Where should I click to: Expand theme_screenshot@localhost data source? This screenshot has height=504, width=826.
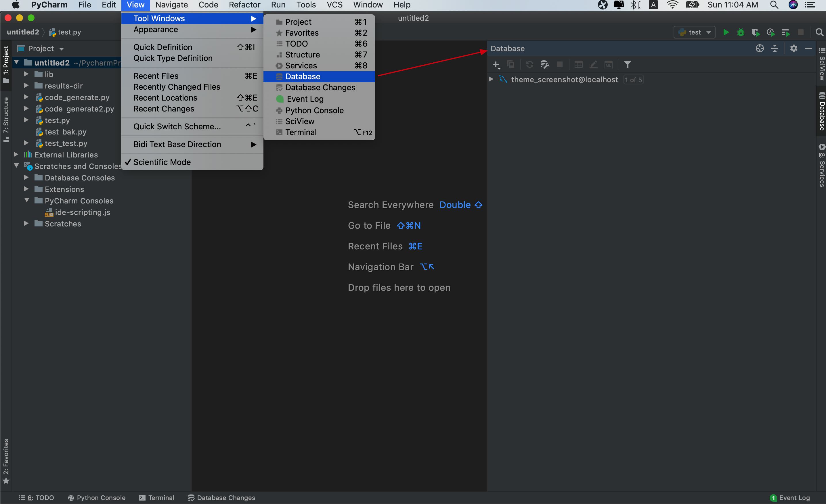491,79
